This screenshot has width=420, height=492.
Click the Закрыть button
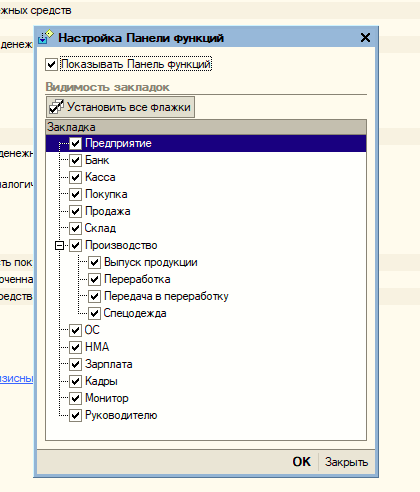click(x=347, y=462)
